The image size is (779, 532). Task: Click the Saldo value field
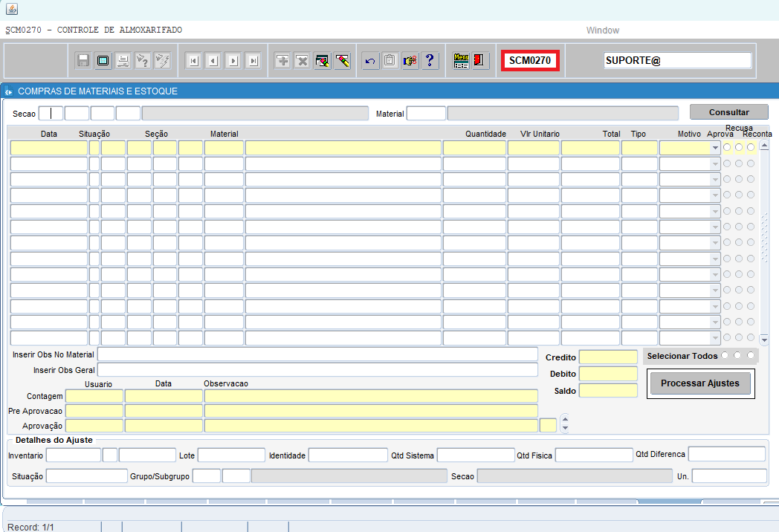point(608,390)
